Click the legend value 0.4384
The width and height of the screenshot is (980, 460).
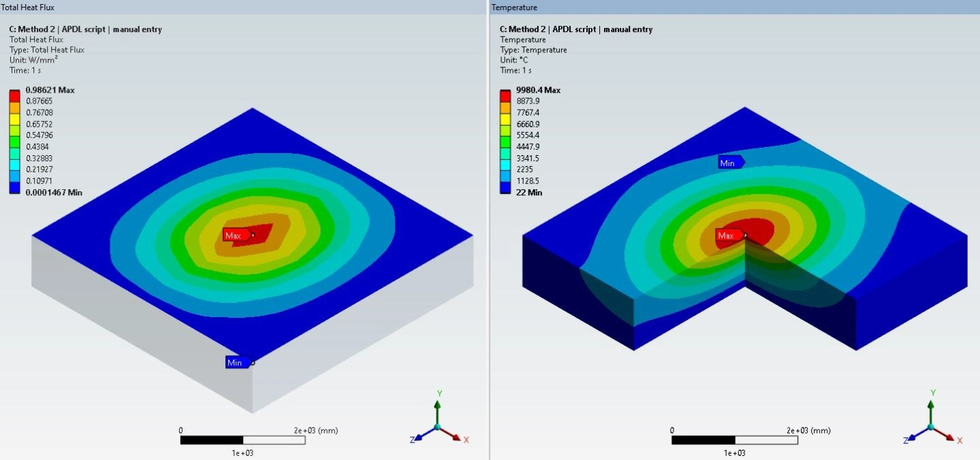click(x=37, y=147)
